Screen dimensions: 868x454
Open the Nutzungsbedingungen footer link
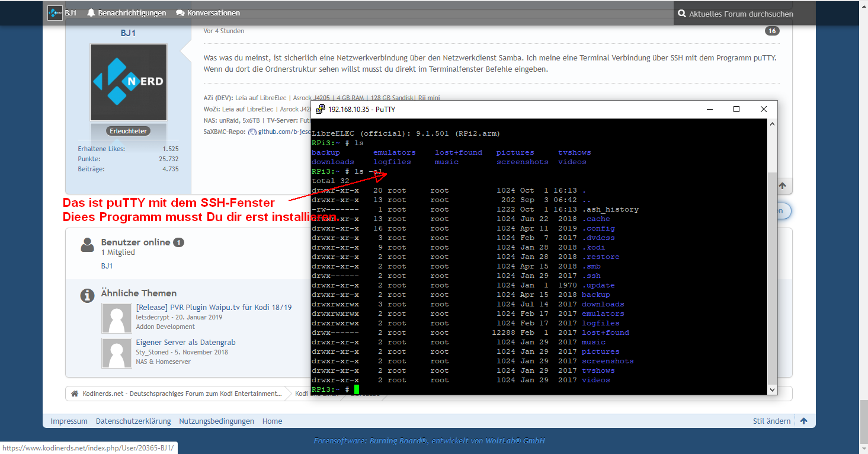217,421
